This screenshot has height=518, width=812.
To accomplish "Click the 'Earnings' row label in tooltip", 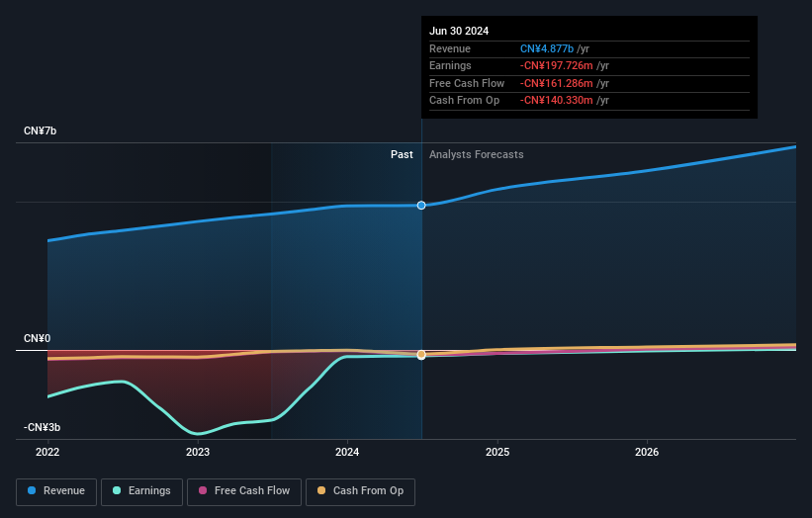I will click(451, 65).
